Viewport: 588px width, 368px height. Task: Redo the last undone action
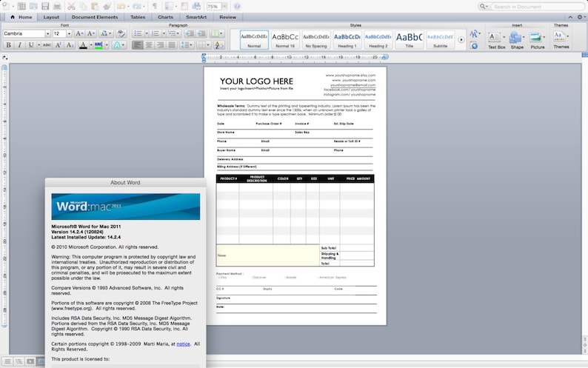[x=136, y=6]
